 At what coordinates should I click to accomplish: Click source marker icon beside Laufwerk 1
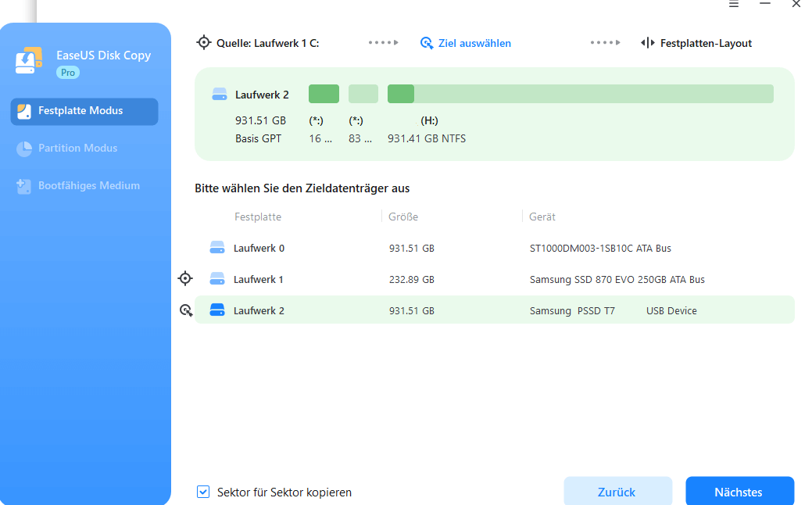tap(185, 278)
